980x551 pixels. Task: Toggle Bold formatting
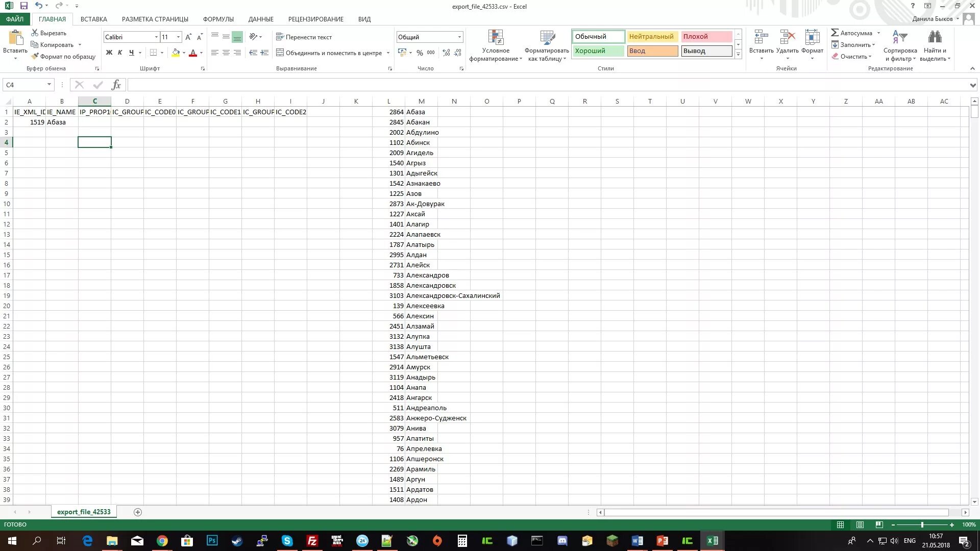(109, 53)
